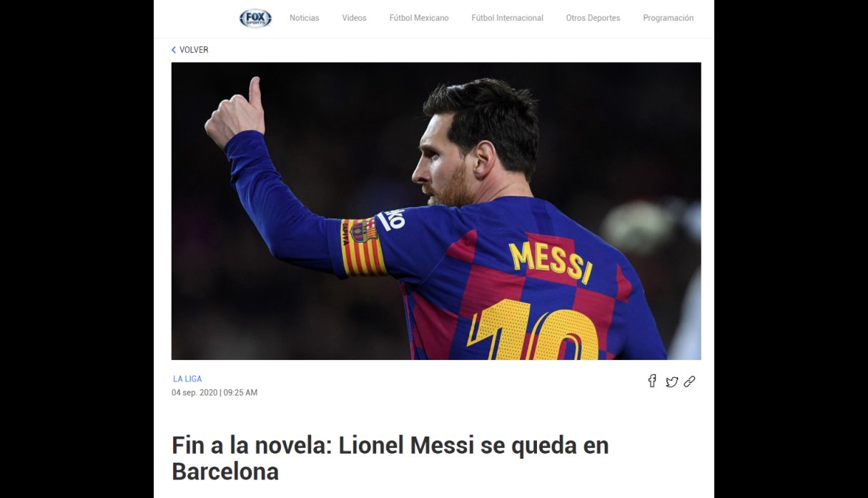Open the Videos section
The height and width of the screenshot is (498, 868).
click(x=354, y=18)
